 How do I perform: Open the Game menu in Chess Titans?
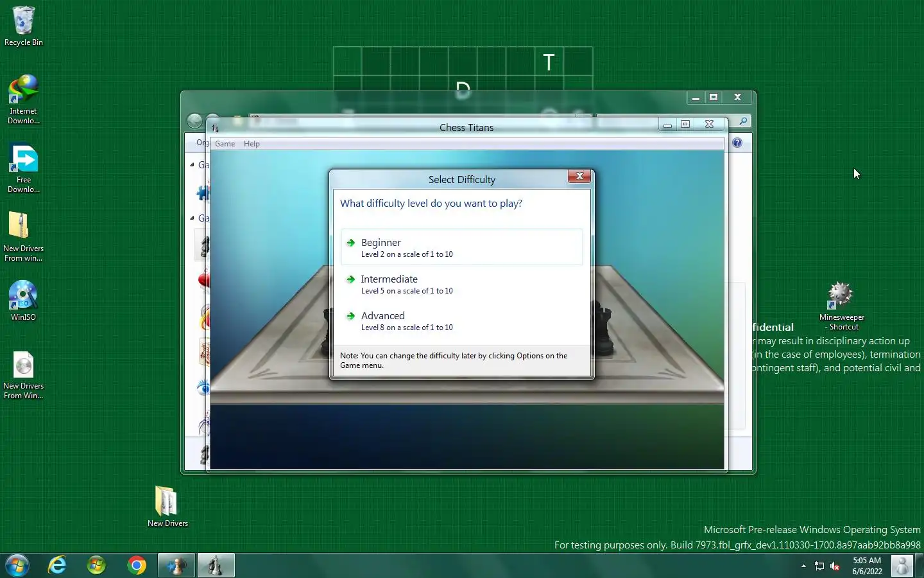tap(225, 144)
